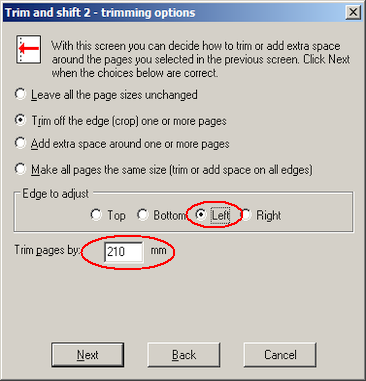Go to previous screen with Back
Image resolution: width=366 pixels, height=381 pixels.
click(x=184, y=355)
